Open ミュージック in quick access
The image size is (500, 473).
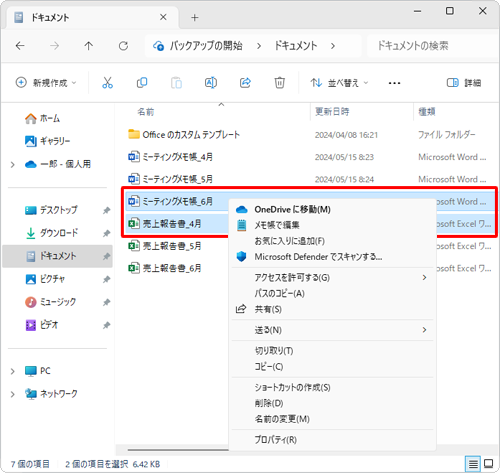pos(51,302)
